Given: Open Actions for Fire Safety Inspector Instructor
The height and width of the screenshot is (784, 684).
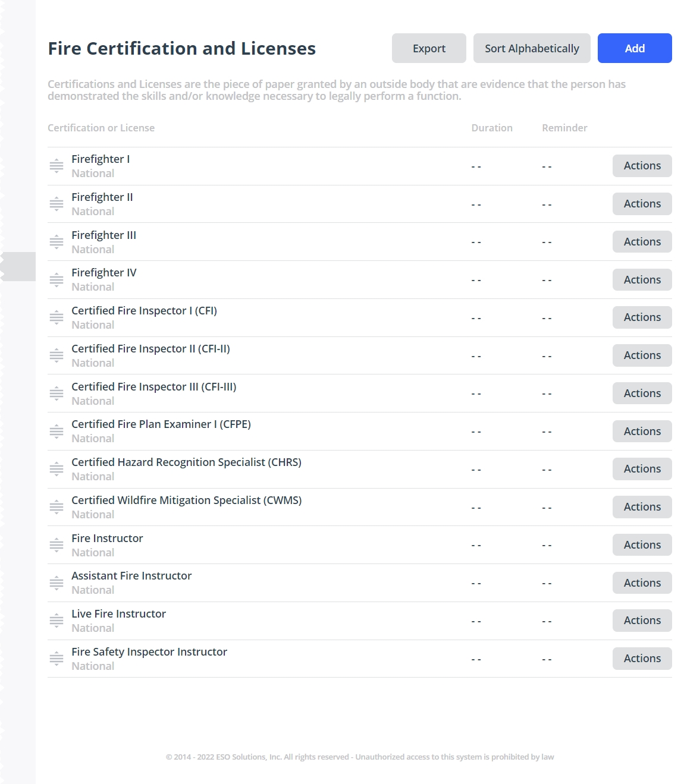Looking at the screenshot, I should click(x=642, y=658).
